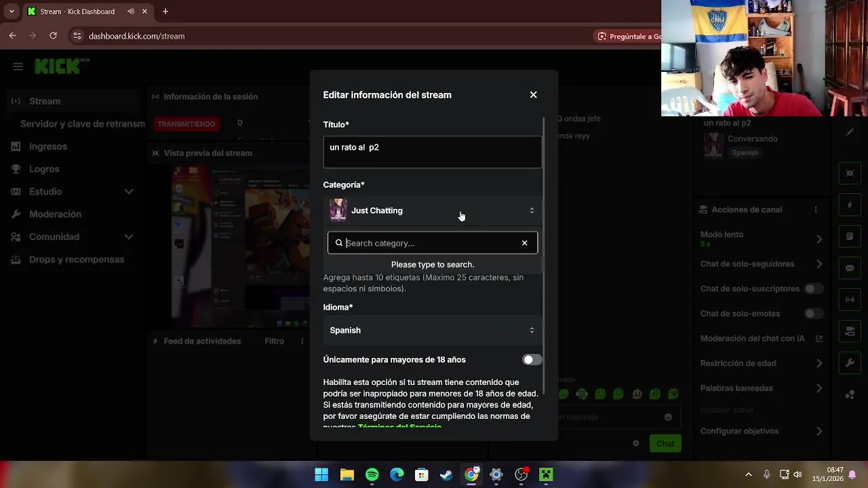Open the Categoría Just Chatting dropdown
The width and height of the screenshot is (868, 488).
pyautogui.click(x=433, y=211)
